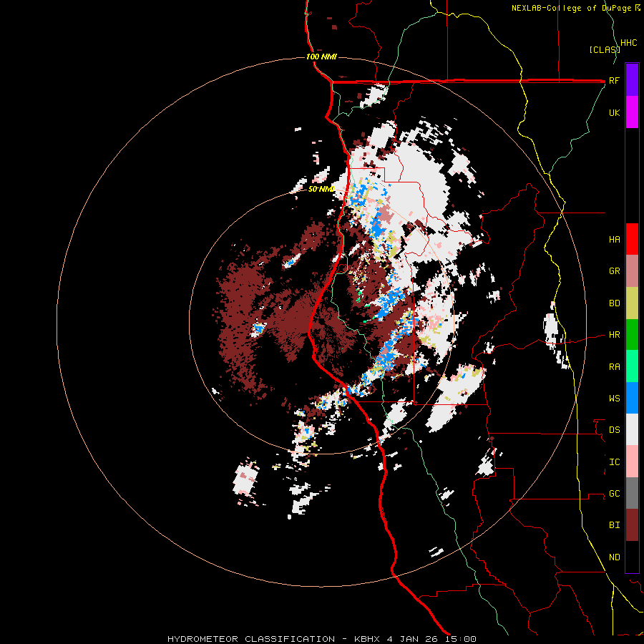
Task: Click the 'RF' legend label text
Action: pyautogui.click(x=614, y=80)
